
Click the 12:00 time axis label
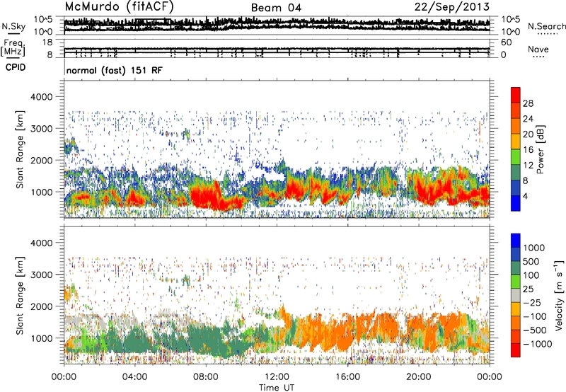pyautogui.click(x=277, y=377)
